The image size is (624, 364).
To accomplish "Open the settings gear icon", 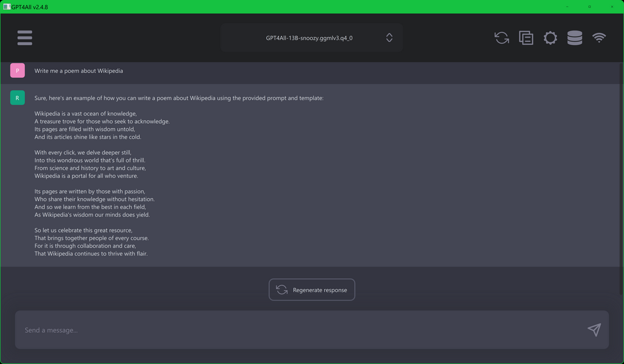I will (550, 37).
